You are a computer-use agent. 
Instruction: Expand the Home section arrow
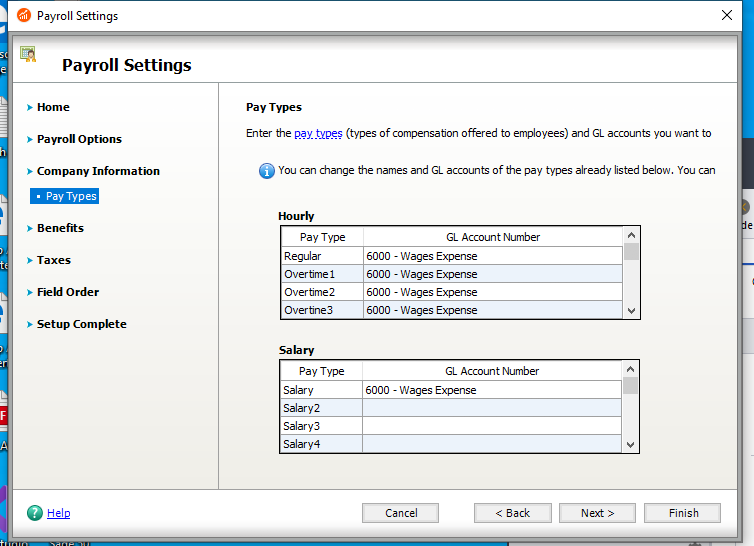[30, 107]
